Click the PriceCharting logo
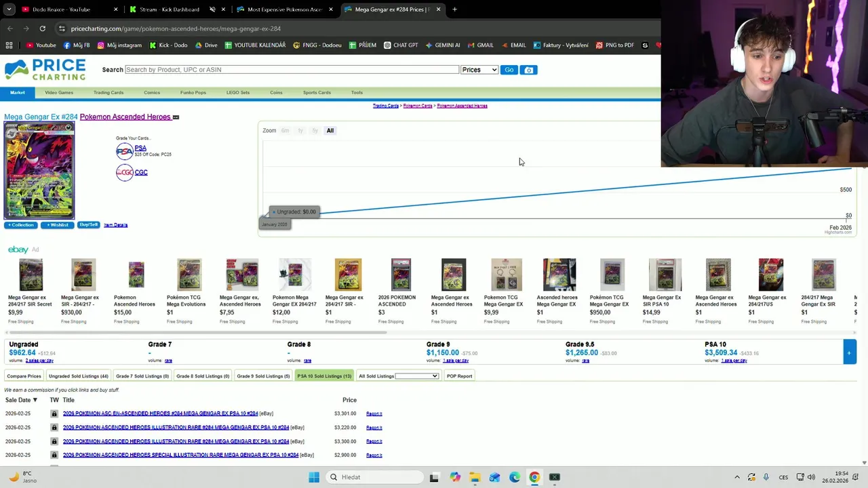 45,70
